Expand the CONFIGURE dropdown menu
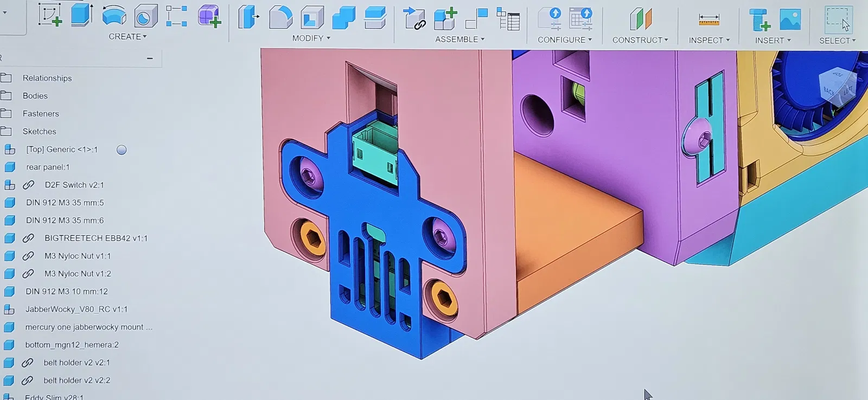The image size is (868, 400). click(x=565, y=40)
